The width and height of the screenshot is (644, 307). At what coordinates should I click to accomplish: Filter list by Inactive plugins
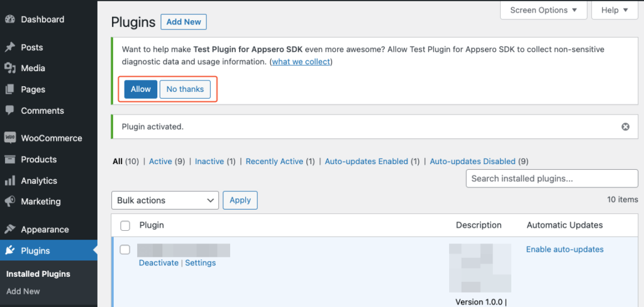(x=209, y=162)
